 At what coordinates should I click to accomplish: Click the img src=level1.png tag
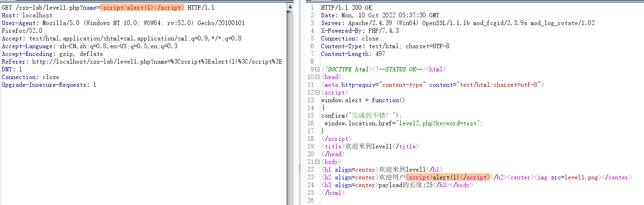(567, 178)
